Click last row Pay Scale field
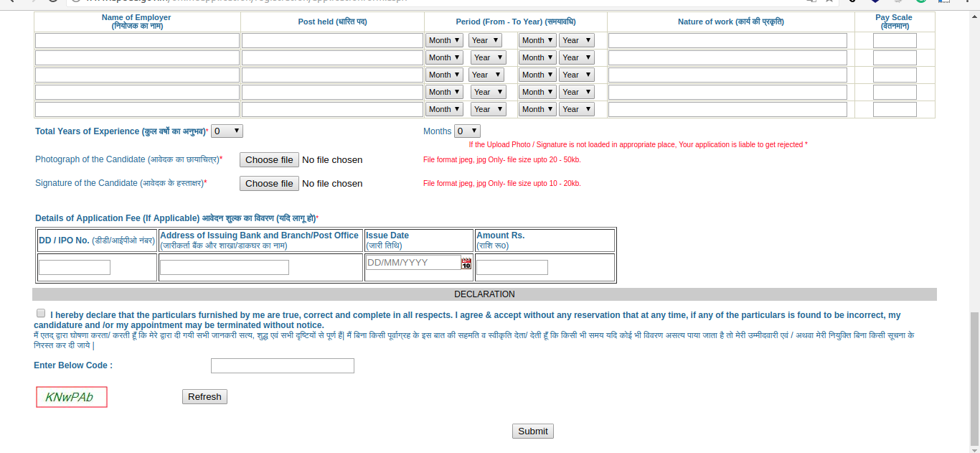The width and height of the screenshot is (980, 453). click(895, 109)
